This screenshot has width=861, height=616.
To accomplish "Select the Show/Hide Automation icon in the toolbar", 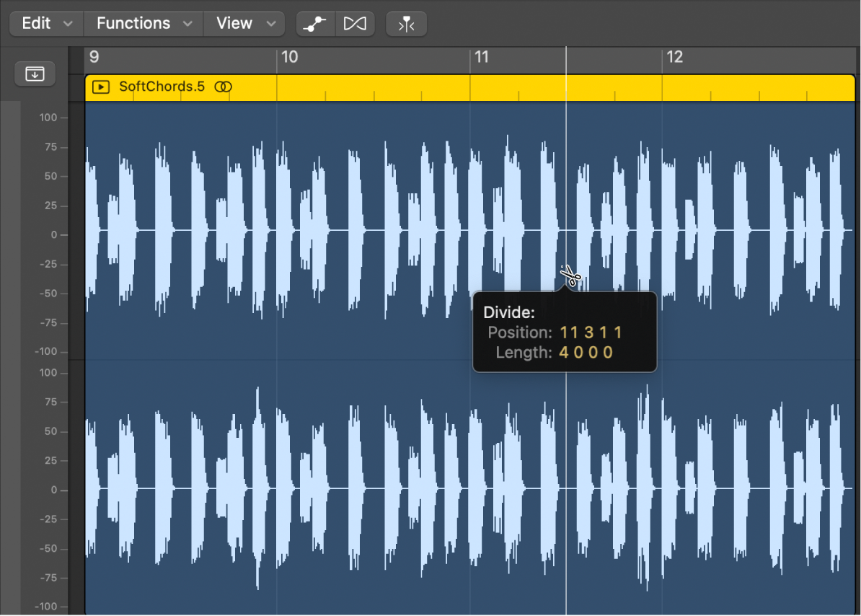I will click(315, 23).
